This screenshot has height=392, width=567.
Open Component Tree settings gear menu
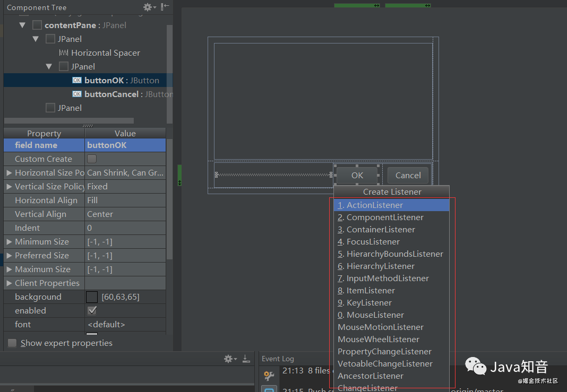(x=149, y=7)
